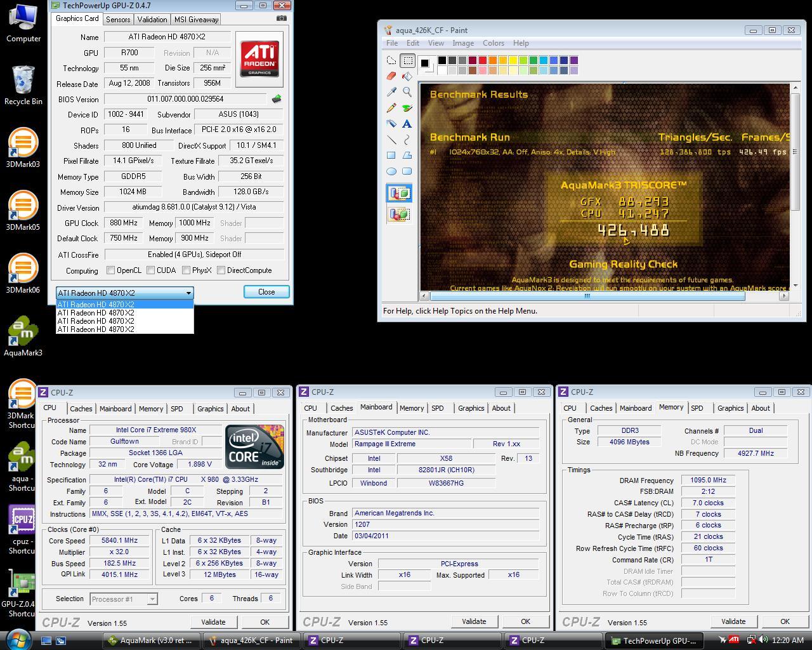This screenshot has height=650, width=812.
Task: Click Validate in the Memory CPU-Z window
Action: click(733, 621)
